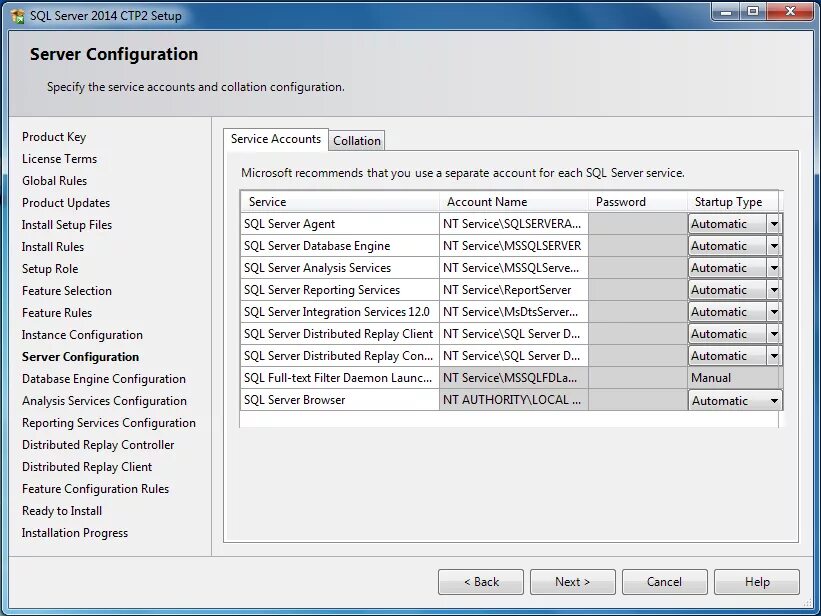
Task: Cancel the setup wizard
Action: pyautogui.click(x=664, y=582)
